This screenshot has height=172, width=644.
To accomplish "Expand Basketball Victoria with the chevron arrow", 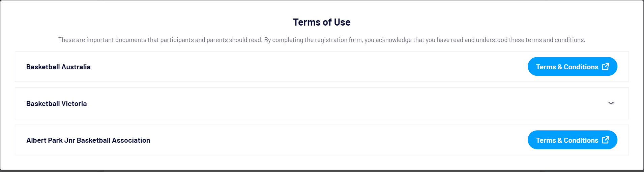I will (x=611, y=103).
